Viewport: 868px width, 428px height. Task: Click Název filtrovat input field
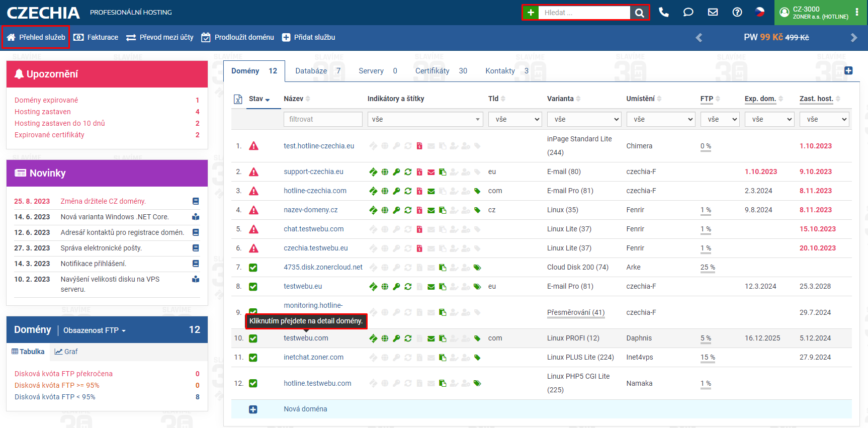(323, 119)
